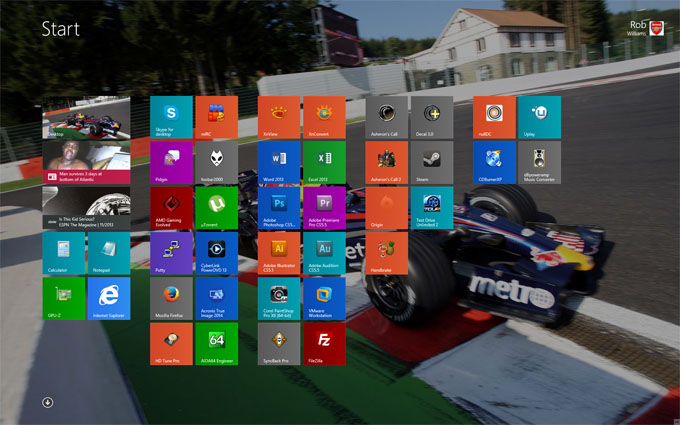680x425 pixels.
Task: Open the Word 2013 tile
Action: (x=279, y=163)
